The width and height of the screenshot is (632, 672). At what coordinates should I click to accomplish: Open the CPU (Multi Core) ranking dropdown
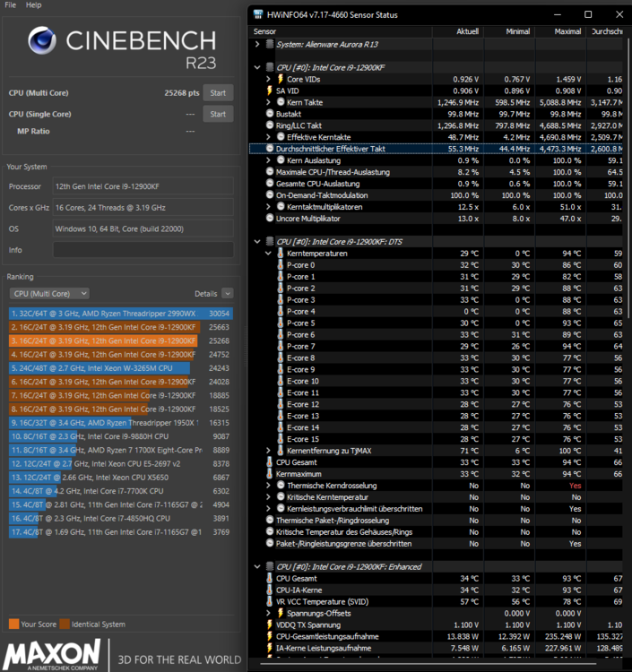tap(49, 293)
